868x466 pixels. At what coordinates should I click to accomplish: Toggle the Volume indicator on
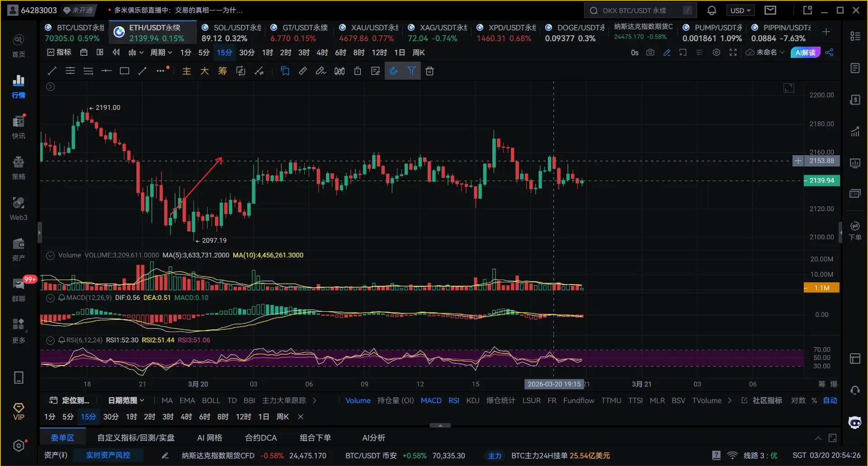tap(358, 400)
